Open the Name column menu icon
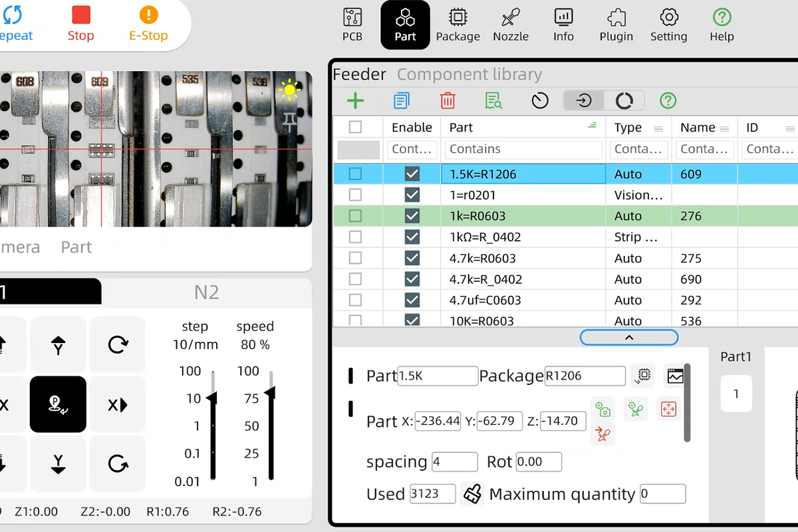 725,128
